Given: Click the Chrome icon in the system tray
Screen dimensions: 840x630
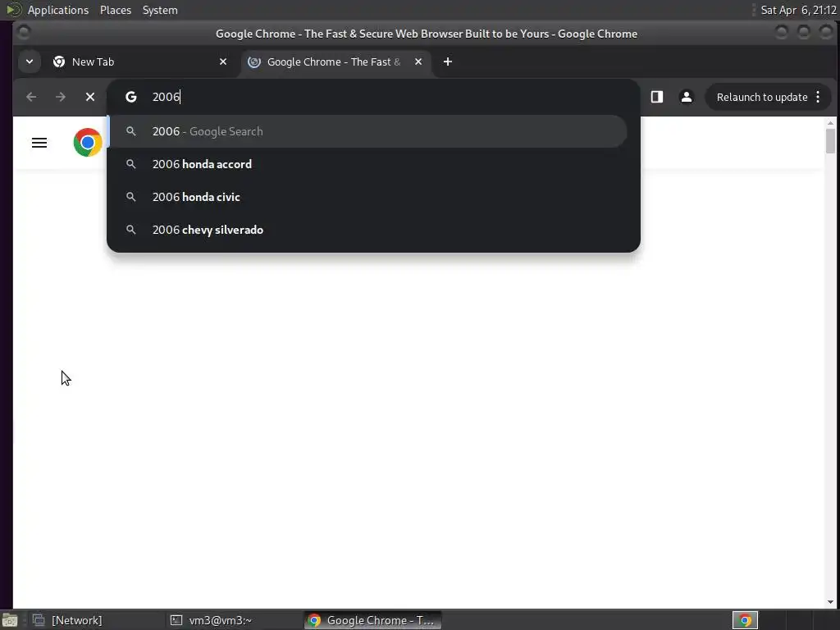Looking at the screenshot, I should 745,620.
